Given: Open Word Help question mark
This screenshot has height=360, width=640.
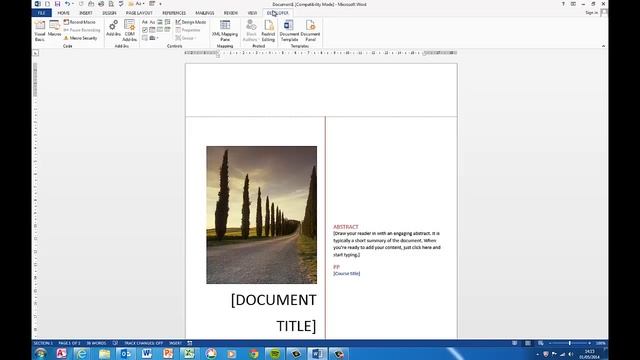Looking at the screenshot, I should (x=563, y=4).
